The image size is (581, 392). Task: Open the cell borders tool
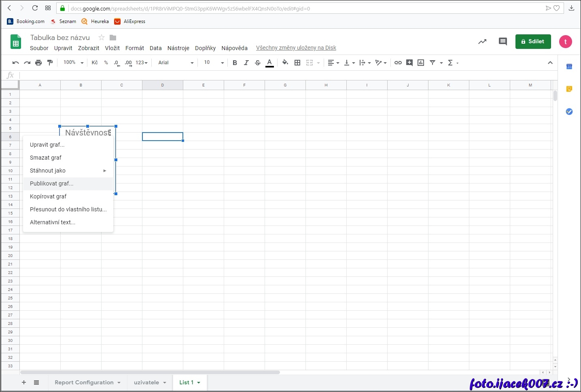297,63
